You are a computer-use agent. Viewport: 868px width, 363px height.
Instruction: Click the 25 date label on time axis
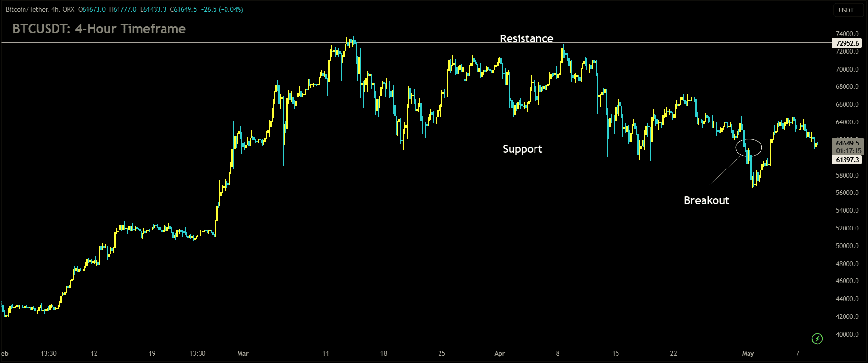pyautogui.click(x=441, y=354)
